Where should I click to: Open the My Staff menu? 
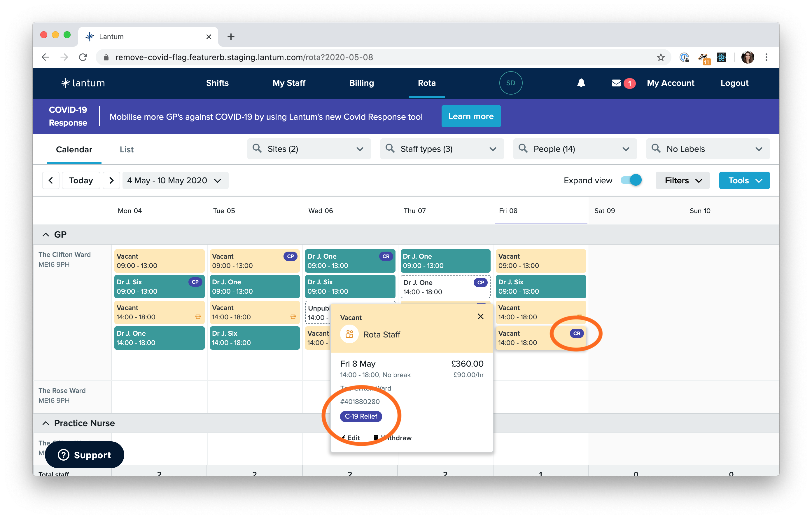click(289, 83)
